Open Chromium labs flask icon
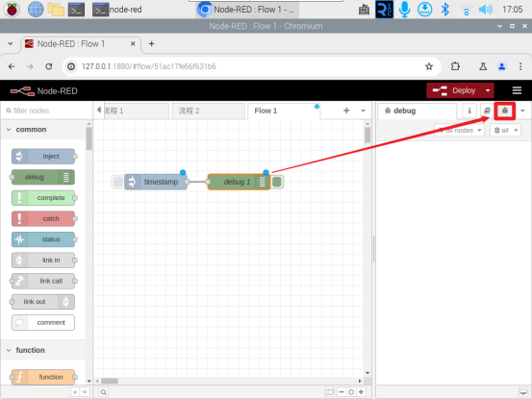 pos(483,66)
